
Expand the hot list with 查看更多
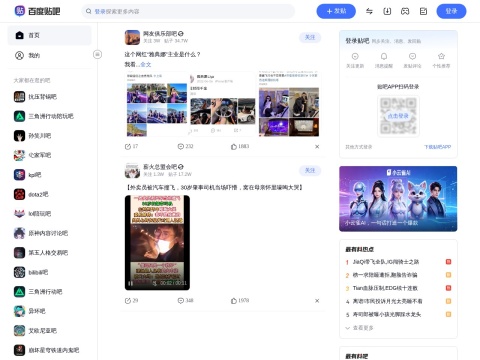359,328
